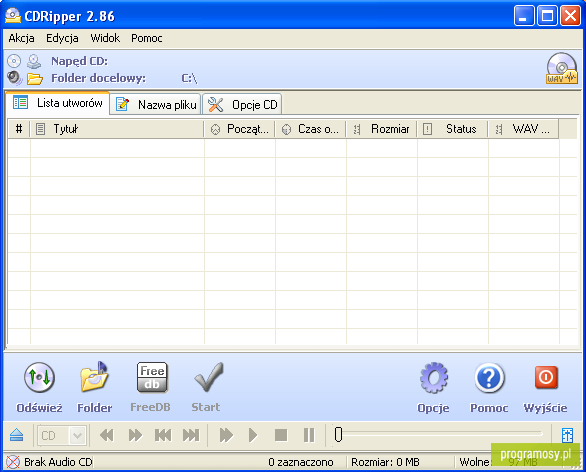Query the FreeDB database button

click(x=151, y=387)
